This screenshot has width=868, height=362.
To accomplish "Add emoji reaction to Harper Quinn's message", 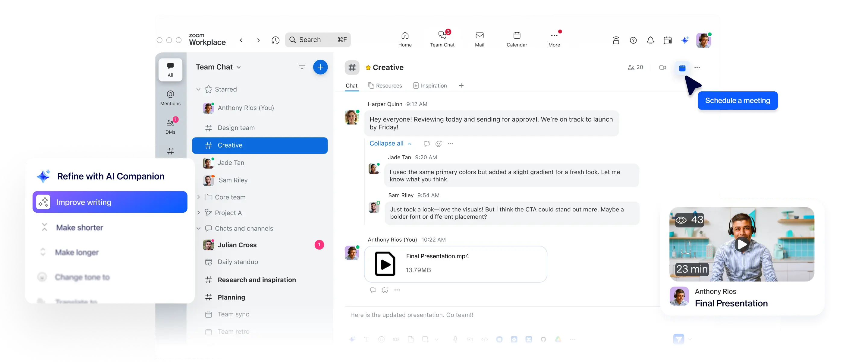I will tap(439, 144).
